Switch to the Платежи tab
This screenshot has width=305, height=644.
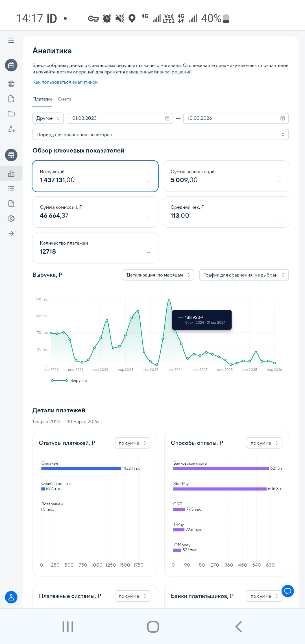pyautogui.click(x=42, y=99)
